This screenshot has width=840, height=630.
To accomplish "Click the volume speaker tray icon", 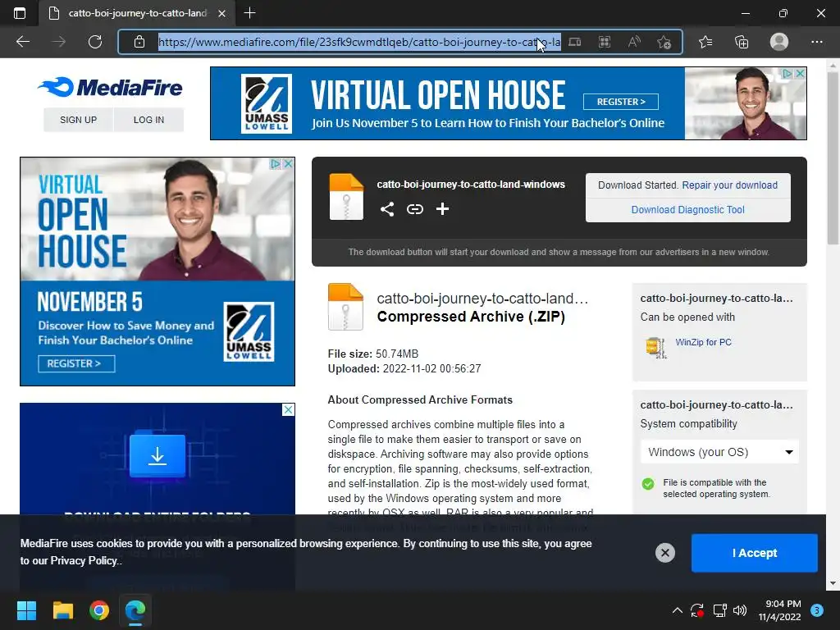I will tap(740, 610).
